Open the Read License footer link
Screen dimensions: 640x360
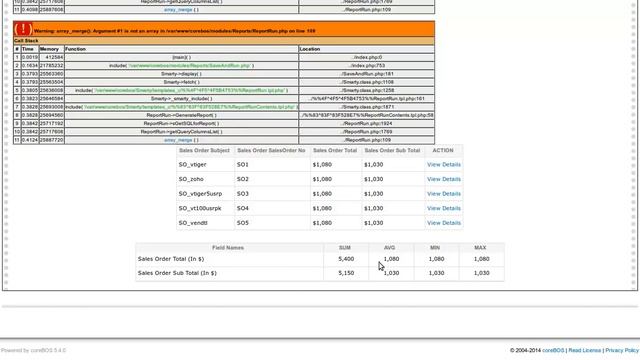pyautogui.click(x=584, y=350)
